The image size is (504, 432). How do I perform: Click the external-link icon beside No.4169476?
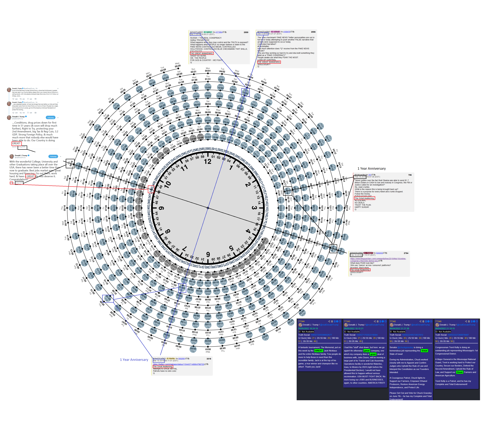[291, 32]
